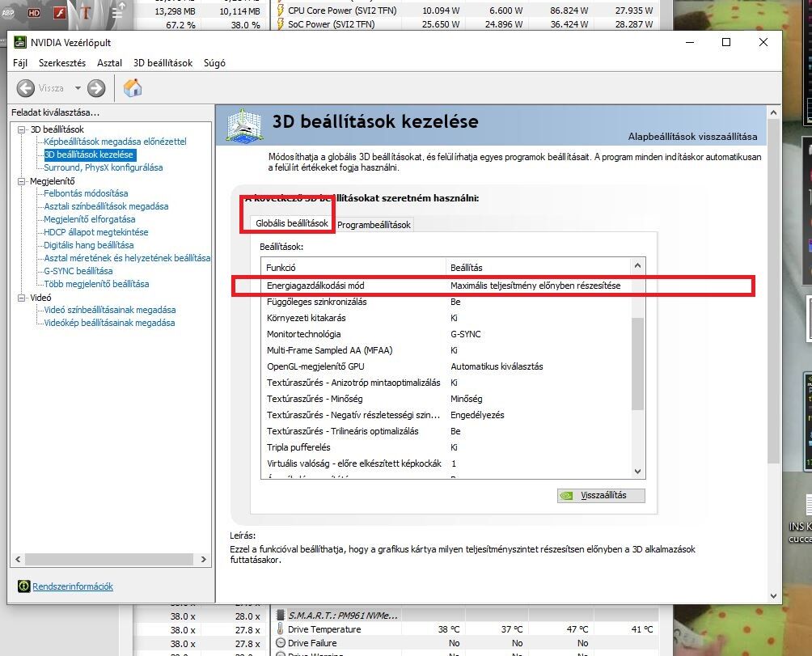
Task: Open Videókép beállításainak megadása
Action: [108, 323]
